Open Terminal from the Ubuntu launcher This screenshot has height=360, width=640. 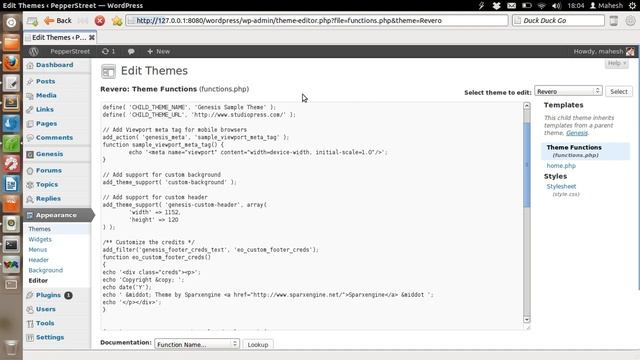[11, 244]
